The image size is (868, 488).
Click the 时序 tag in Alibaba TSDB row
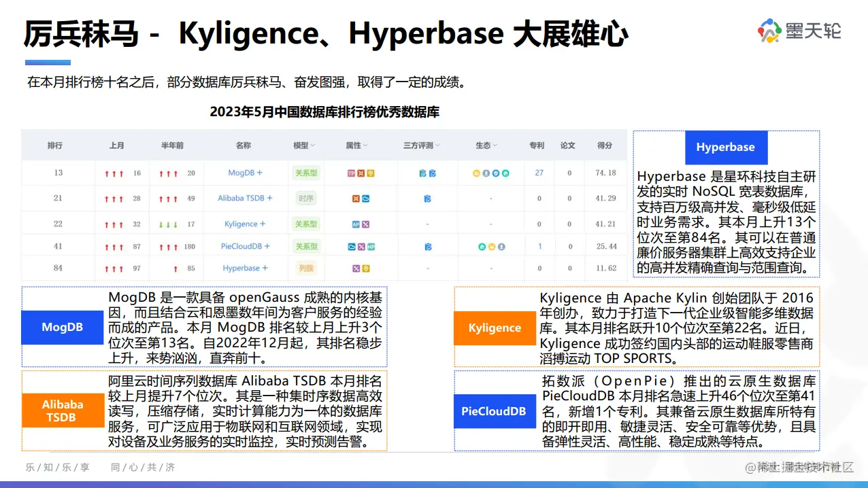[x=306, y=198]
